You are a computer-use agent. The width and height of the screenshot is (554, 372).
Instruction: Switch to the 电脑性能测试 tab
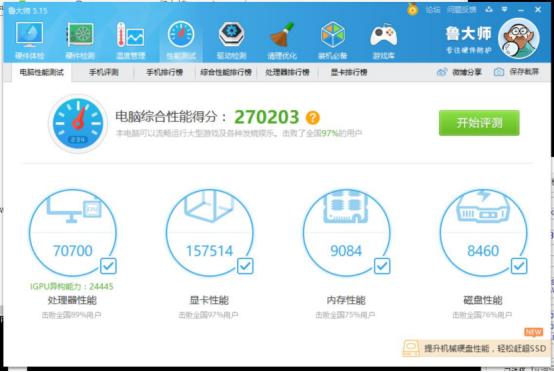click(41, 72)
